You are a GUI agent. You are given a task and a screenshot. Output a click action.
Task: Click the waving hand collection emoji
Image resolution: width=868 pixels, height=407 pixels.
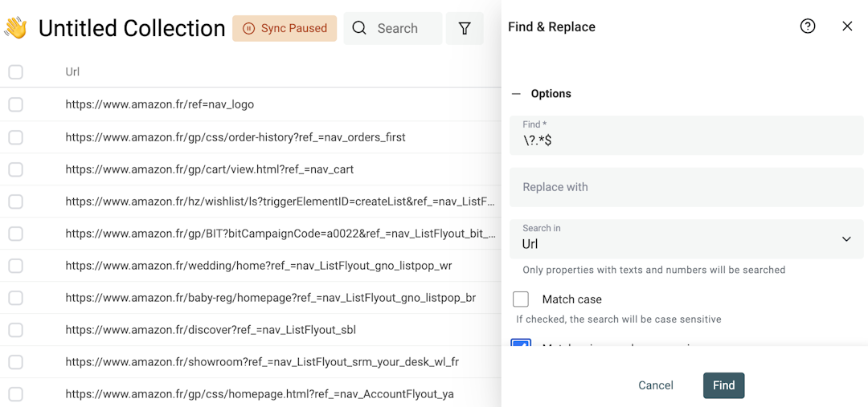[15, 28]
